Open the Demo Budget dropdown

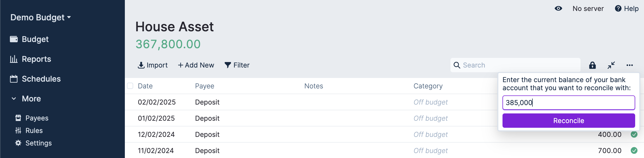(41, 17)
